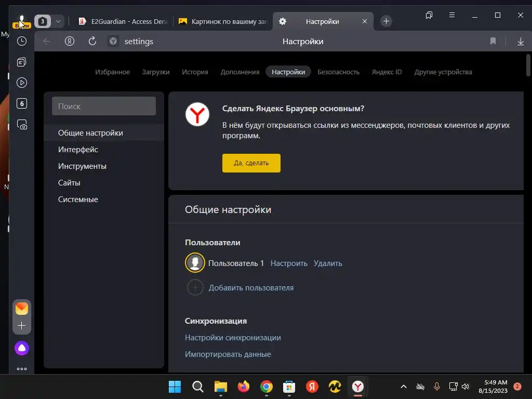532x399 pixels.
Task: Click the settings address bar text
Action: (x=139, y=42)
